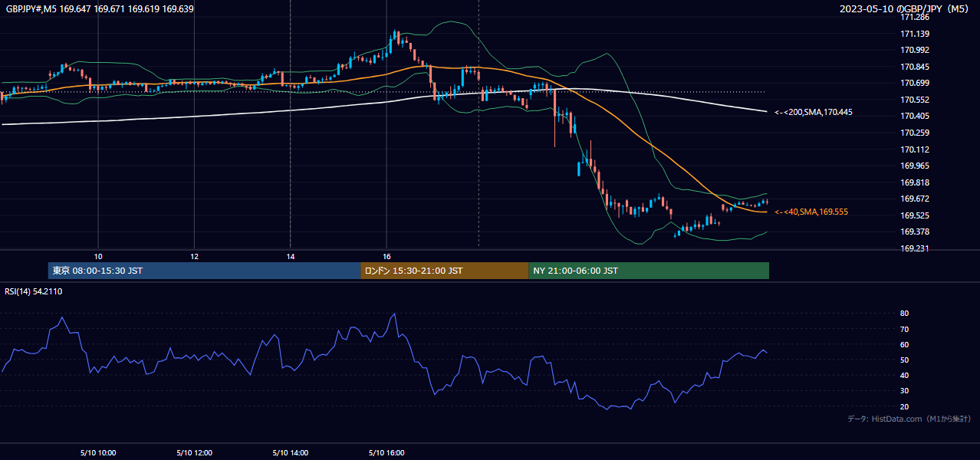Click RSI axis level 60
Image resolution: width=980 pixels, height=460 pixels.
pyautogui.click(x=905, y=344)
